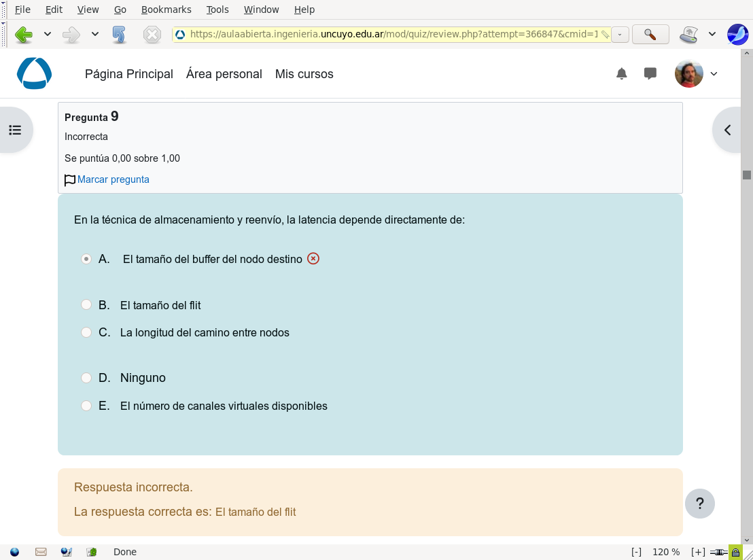Viewport: 753px width, 560px height.
Task: Click the Stop loading button
Action: 152,35
